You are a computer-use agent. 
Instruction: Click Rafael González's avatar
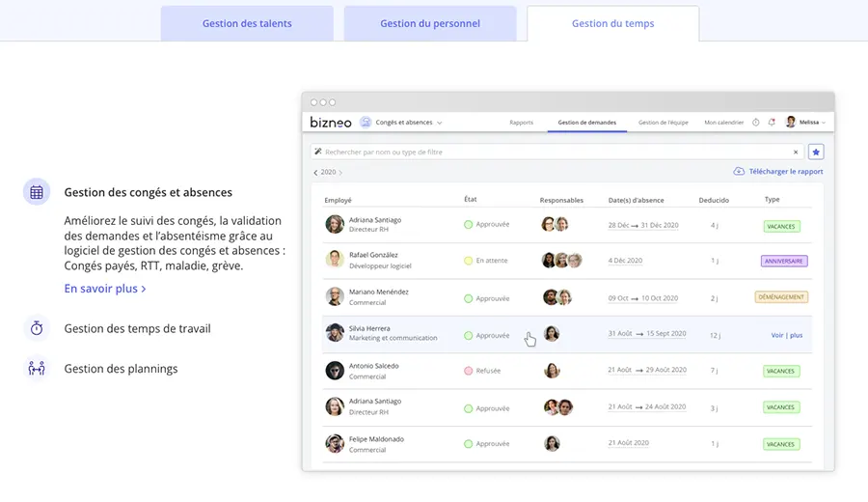pos(335,260)
